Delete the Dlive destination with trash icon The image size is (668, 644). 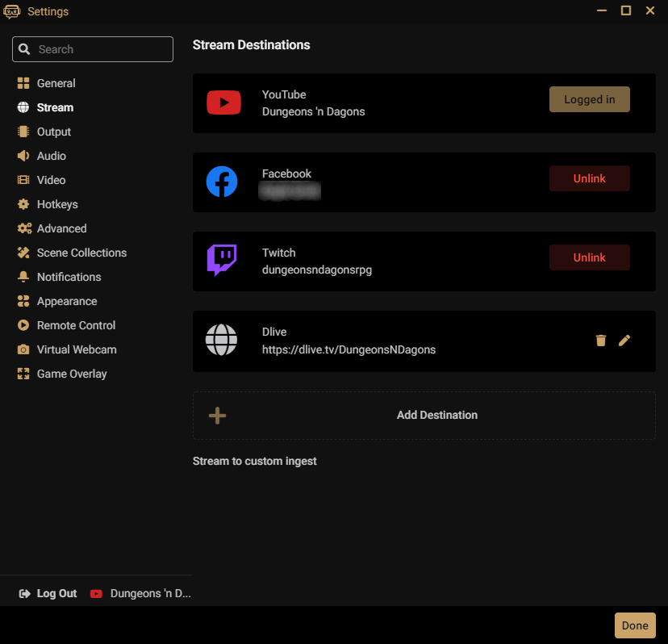pyautogui.click(x=600, y=341)
